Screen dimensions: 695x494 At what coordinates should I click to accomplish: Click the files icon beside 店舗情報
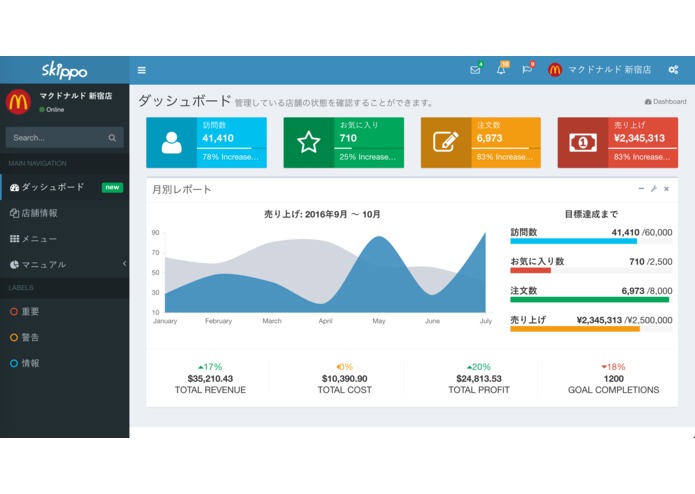15,213
